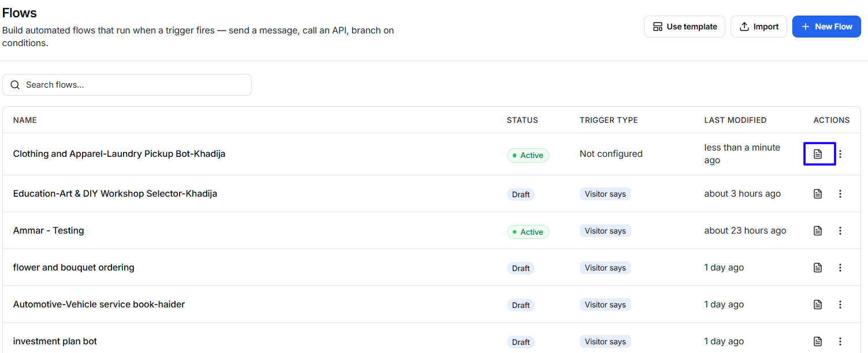This screenshot has width=868, height=353.
Task: Click Visitor says tag in Ammar - Testing row
Action: point(605,231)
